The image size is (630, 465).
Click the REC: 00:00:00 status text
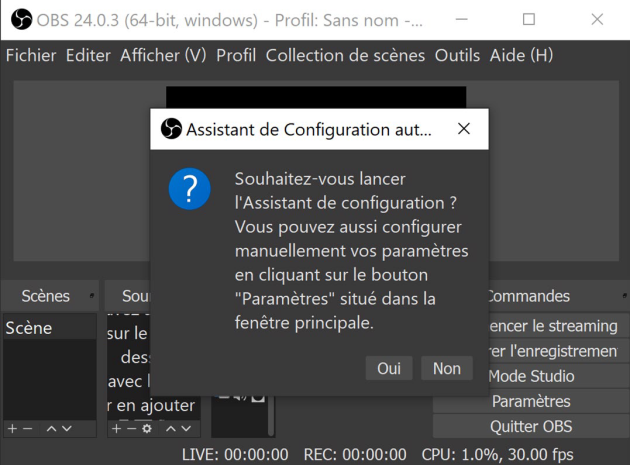(355, 455)
